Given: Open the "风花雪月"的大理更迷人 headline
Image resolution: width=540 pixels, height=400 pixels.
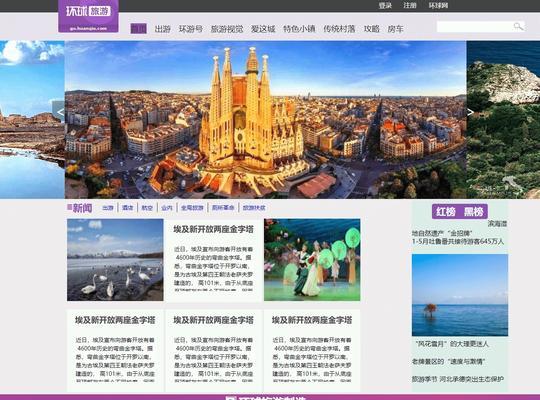Looking at the screenshot, I should point(452,344).
